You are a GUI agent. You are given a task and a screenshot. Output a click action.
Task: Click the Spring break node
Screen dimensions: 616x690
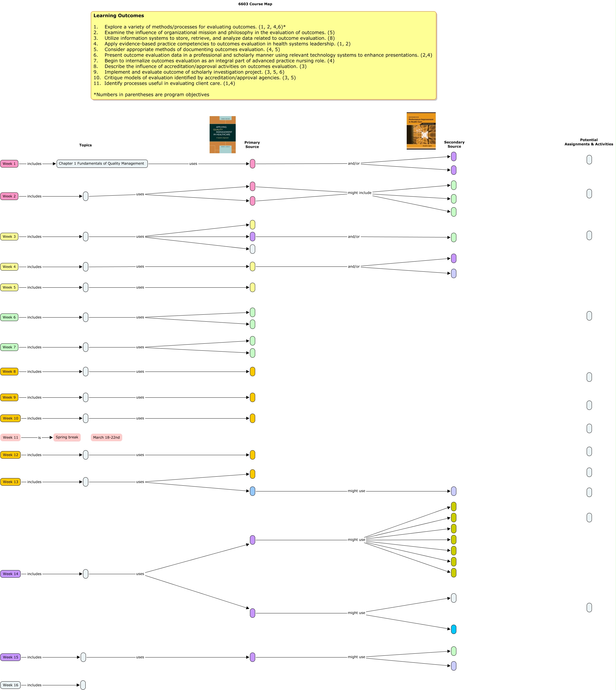(x=67, y=437)
